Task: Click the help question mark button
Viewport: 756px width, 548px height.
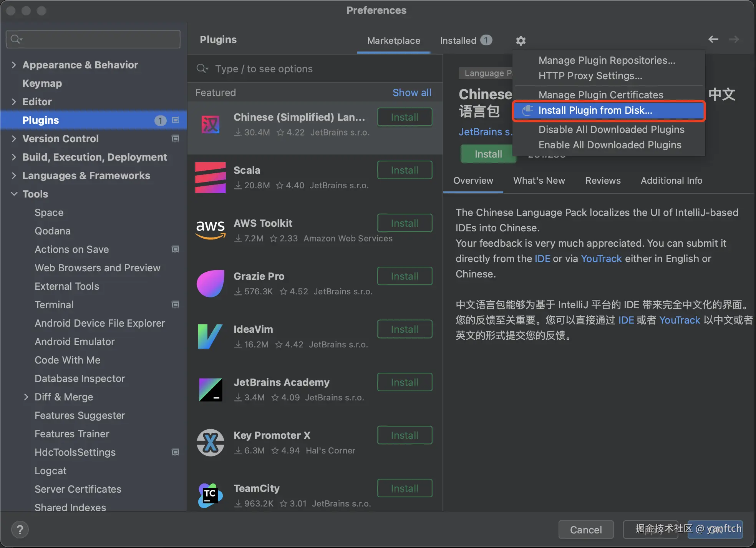Action: pos(20,530)
